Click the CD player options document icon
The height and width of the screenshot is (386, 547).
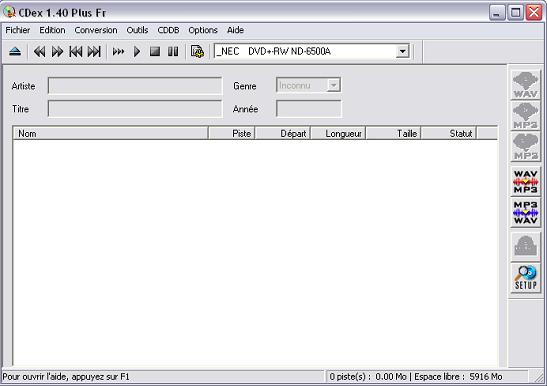pos(197,52)
